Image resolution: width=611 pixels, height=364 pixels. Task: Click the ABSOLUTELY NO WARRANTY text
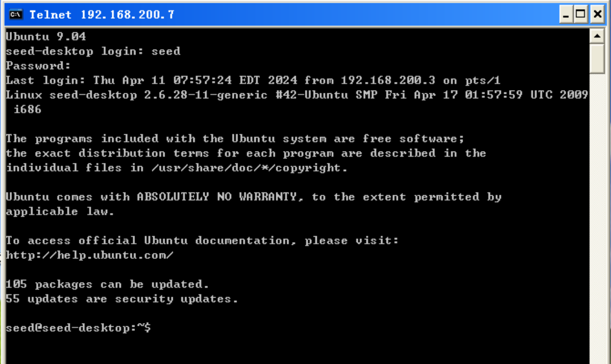click(216, 197)
